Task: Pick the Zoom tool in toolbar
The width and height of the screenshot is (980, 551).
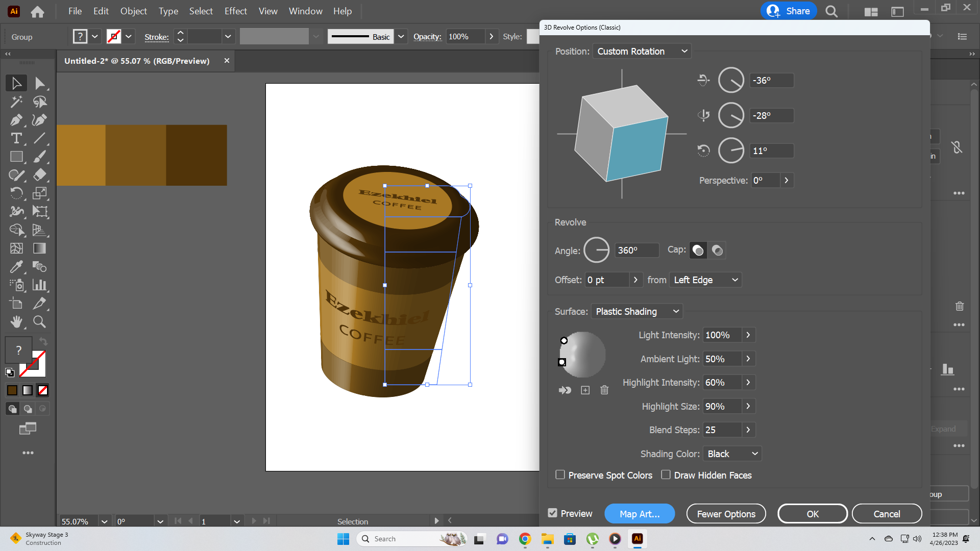Action: (39, 321)
